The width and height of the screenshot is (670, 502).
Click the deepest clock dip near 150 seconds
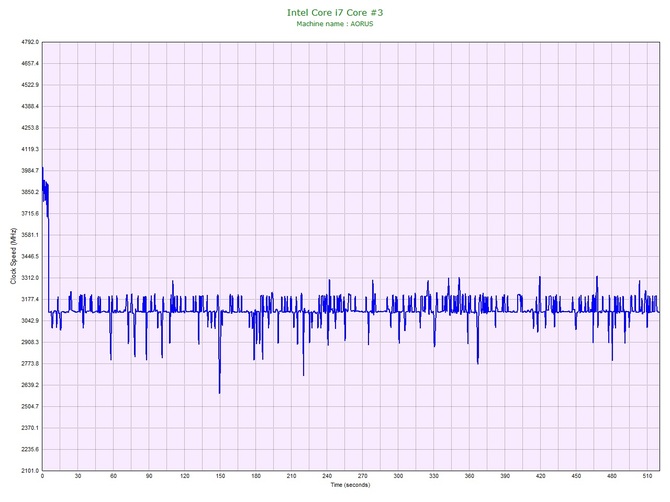(x=220, y=392)
